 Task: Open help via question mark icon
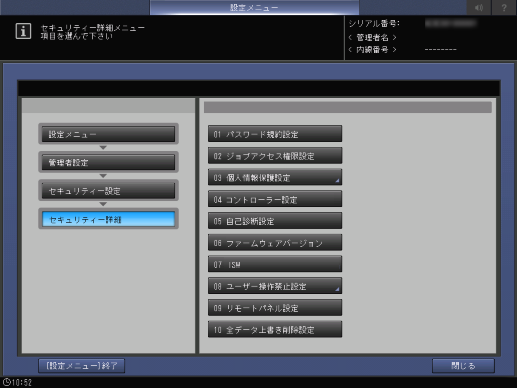504,7
